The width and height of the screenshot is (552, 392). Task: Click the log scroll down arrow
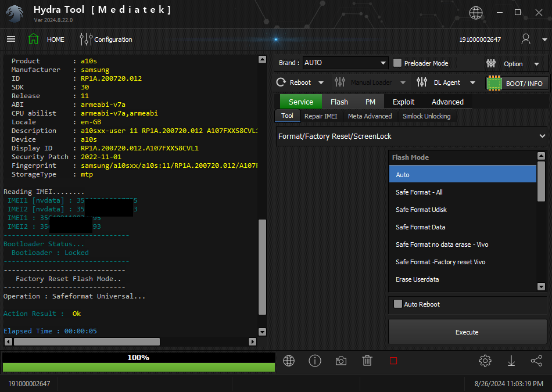262,332
